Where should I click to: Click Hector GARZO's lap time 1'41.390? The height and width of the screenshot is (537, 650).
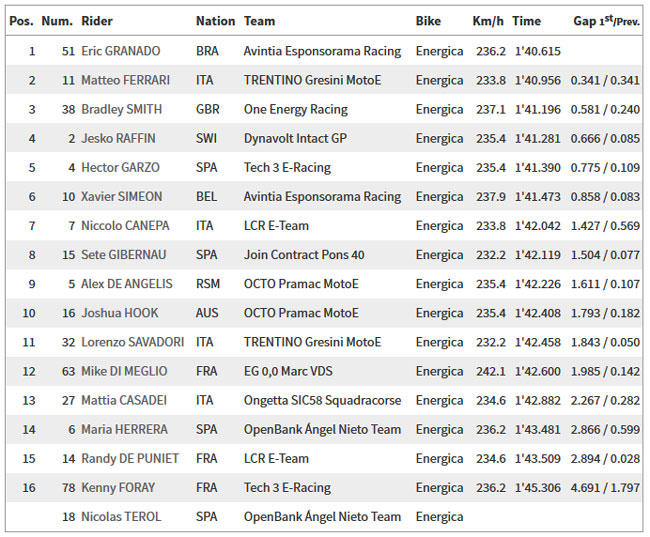pyautogui.click(x=538, y=168)
